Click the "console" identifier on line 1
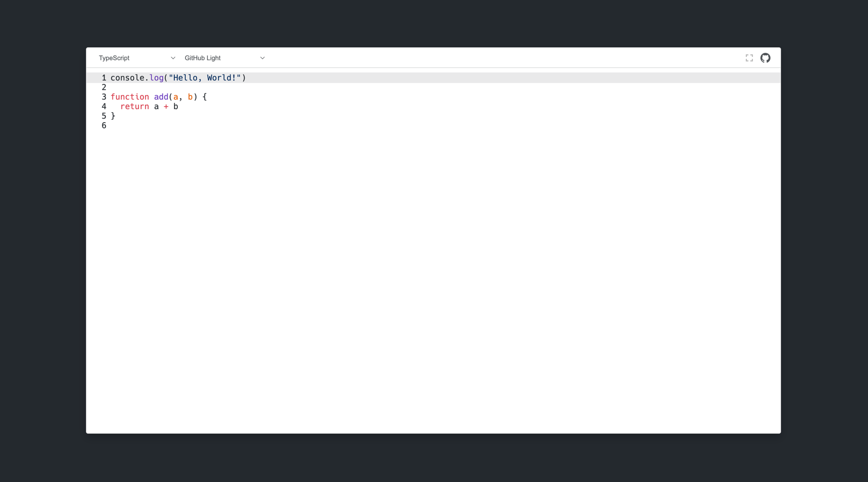This screenshot has height=482, width=868. click(128, 78)
